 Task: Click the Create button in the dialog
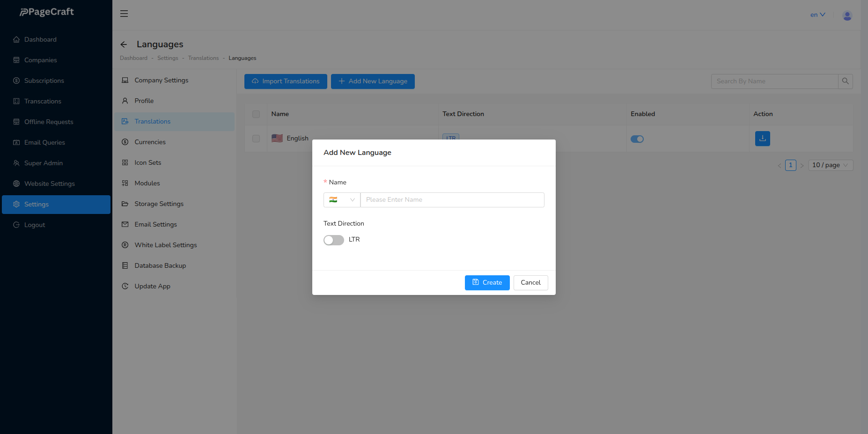click(x=487, y=282)
